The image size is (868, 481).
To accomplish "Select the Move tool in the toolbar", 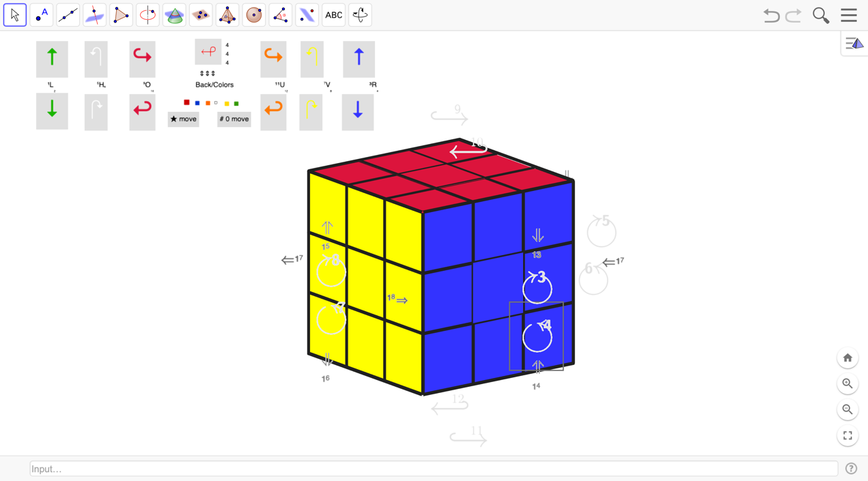I will (15, 15).
